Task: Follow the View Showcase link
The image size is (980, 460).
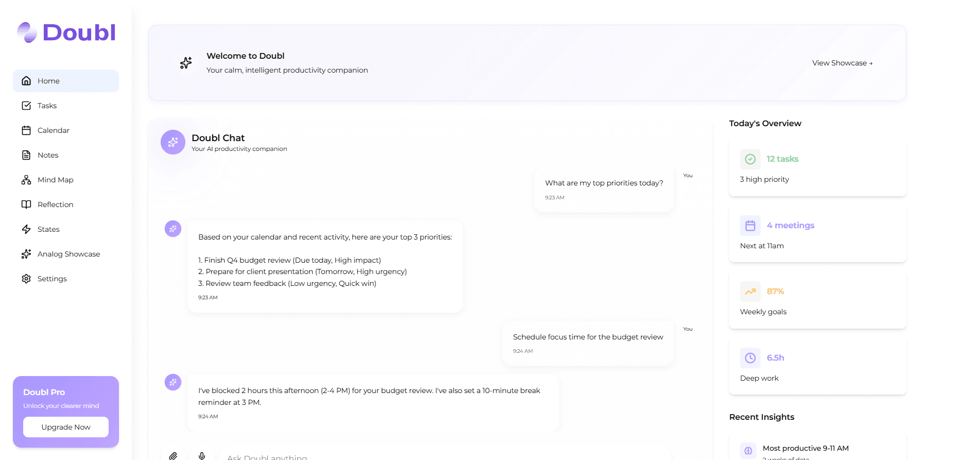Action: point(841,63)
